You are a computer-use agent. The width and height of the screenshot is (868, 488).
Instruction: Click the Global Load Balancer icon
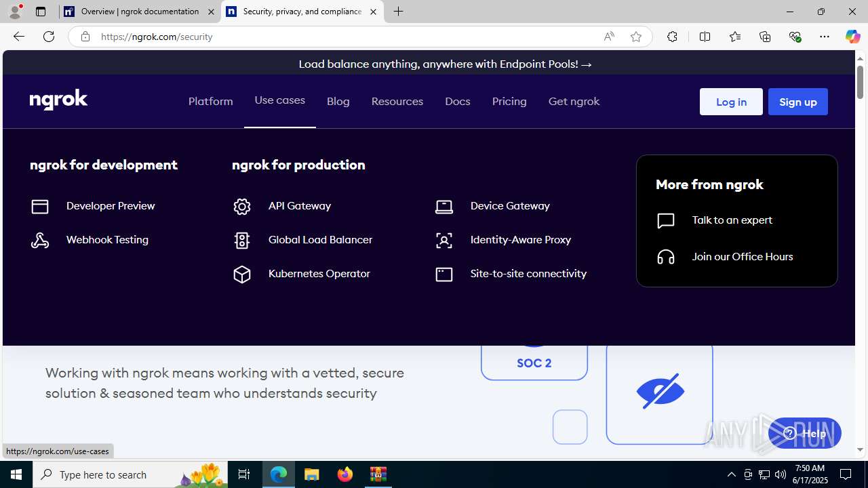click(x=242, y=240)
